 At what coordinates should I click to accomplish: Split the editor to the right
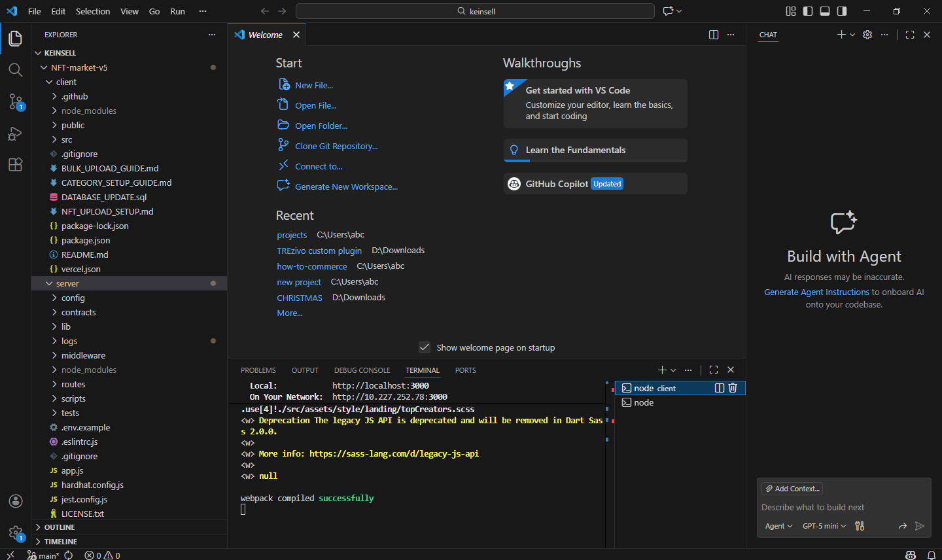[x=714, y=35]
